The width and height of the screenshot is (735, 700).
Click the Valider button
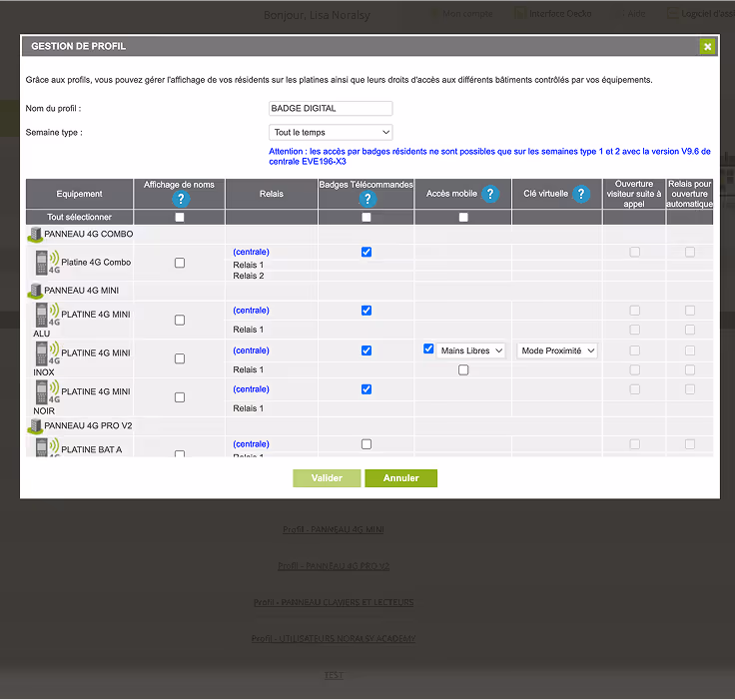(327, 478)
